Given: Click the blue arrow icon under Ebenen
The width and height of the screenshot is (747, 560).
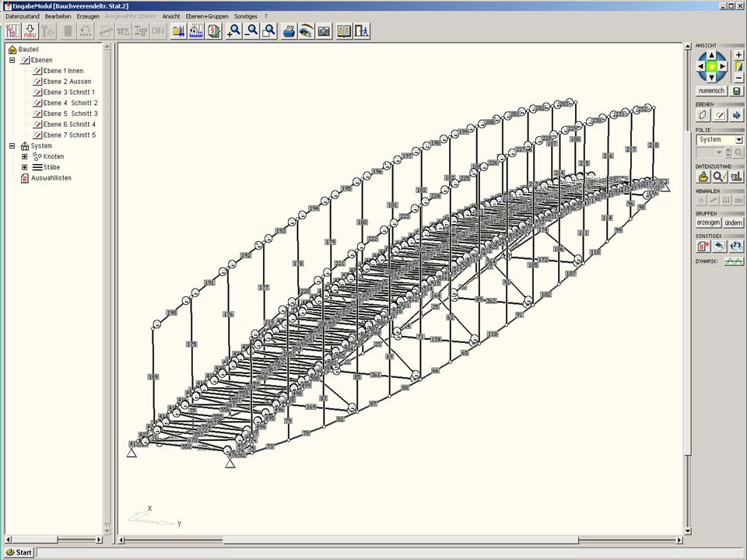Looking at the screenshot, I should [736, 115].
